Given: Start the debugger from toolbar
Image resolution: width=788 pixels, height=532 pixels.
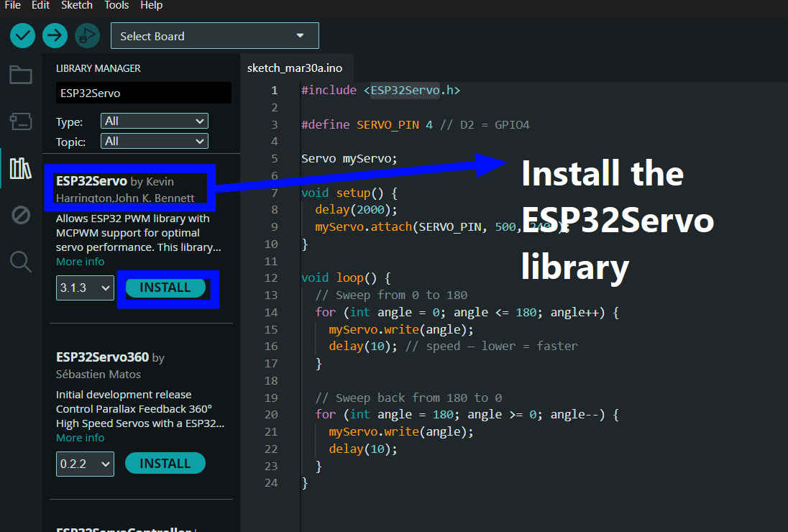Looking at the screenshot, I should click(x=88, y=36).
